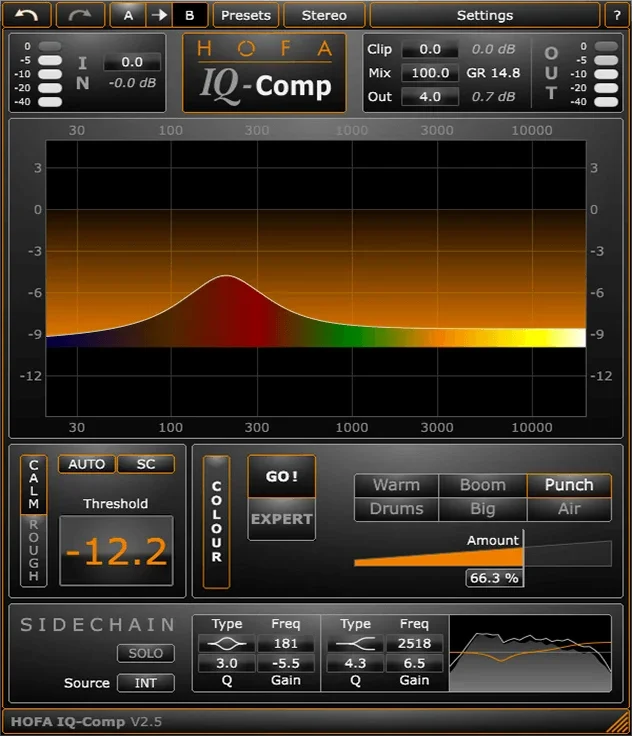The height and width of the screenshot is (736, 632).
Task: Choose the Punch colour preset
Action: (569, 485)
